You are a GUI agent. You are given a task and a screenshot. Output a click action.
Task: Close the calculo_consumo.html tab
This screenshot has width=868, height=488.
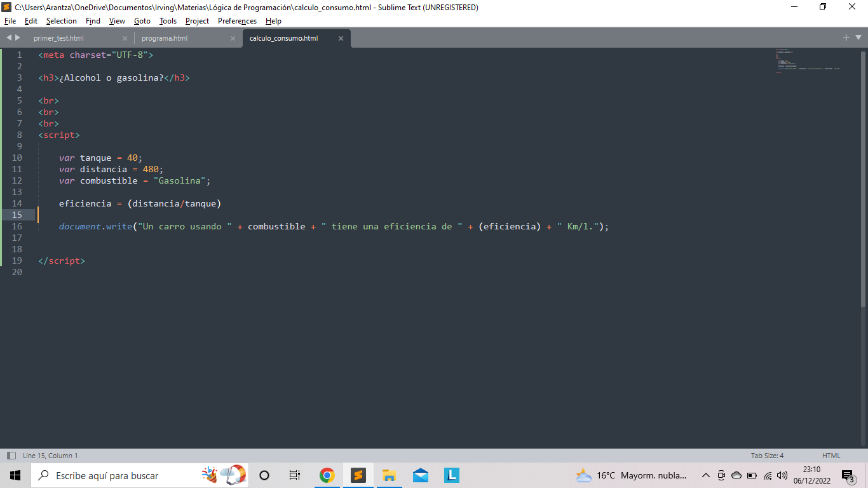click(x=341, y=38)
